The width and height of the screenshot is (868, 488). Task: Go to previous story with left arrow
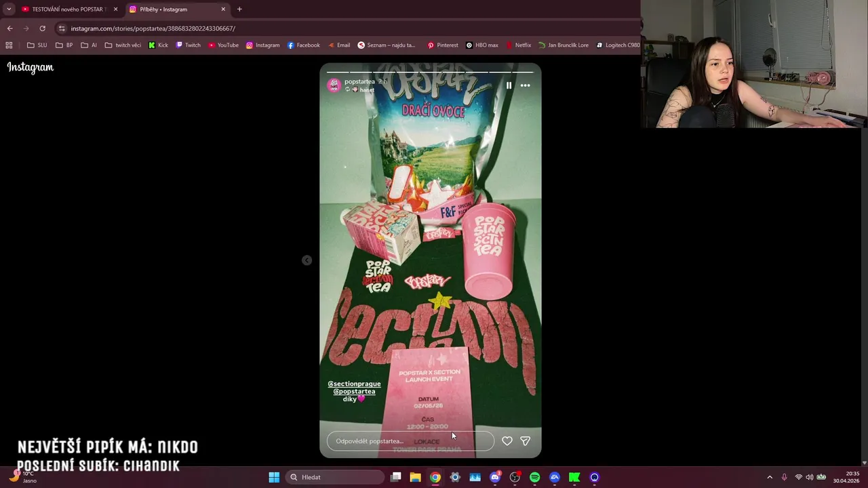click(307, 260)
